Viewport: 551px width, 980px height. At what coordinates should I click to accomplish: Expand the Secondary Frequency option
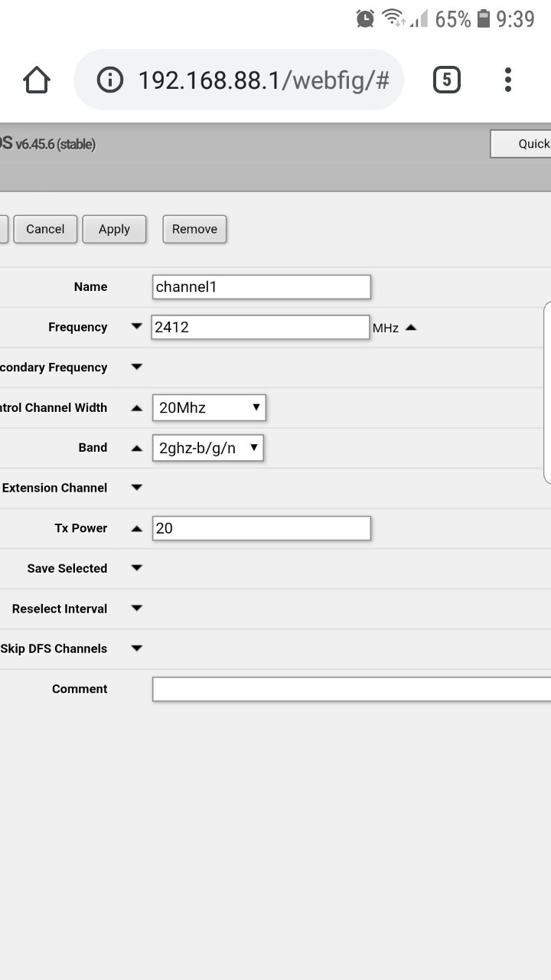(137, 367)
